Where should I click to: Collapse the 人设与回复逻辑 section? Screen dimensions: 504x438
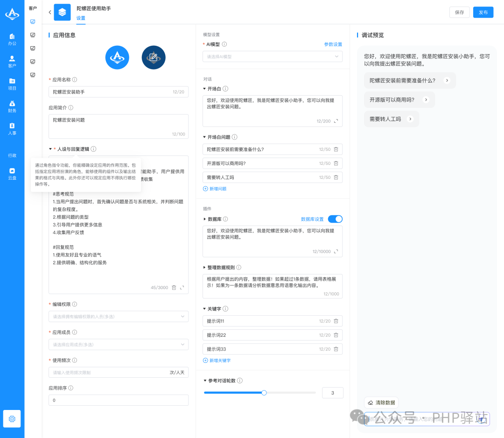pos(50,149)
